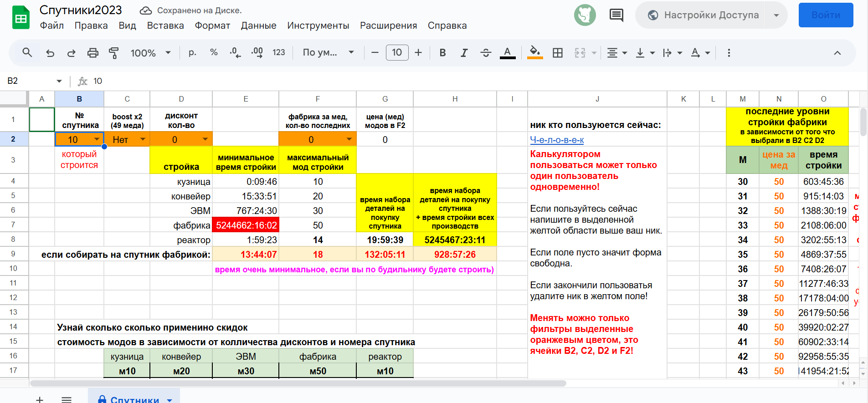Image resolution: width=868 pixels, height=403 pixels.
Task: Toggle italic text formatting
Action: [x=464, y=53]
